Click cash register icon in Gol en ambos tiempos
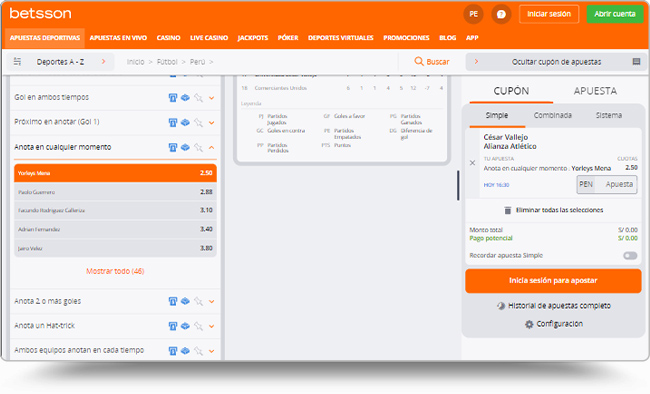Image resolution: width=650 pixels, height=394 pixels. pyautogui.click(x=173, y=97)
